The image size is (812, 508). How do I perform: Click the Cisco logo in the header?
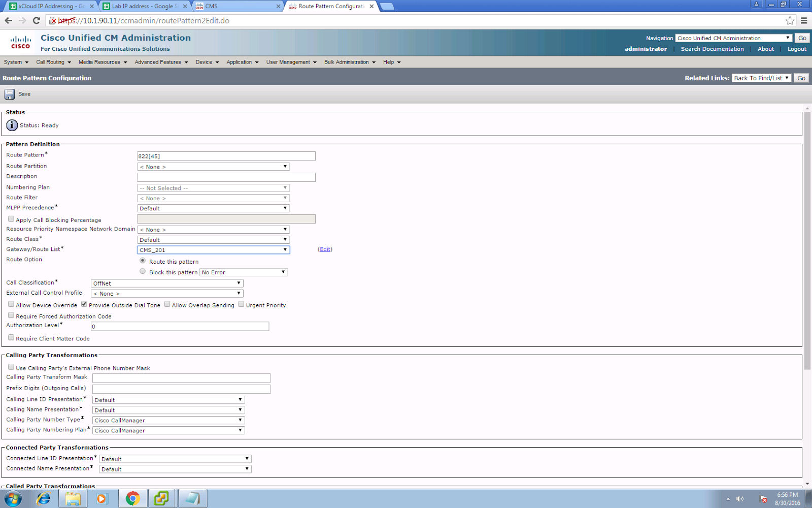[20, 42]
